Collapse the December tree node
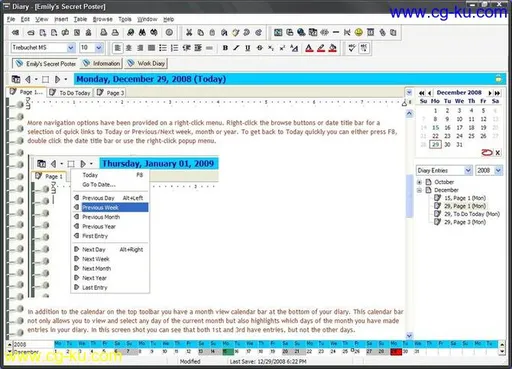Image resolution: width=512 pixels, height=369 pixels. point(420,190)
